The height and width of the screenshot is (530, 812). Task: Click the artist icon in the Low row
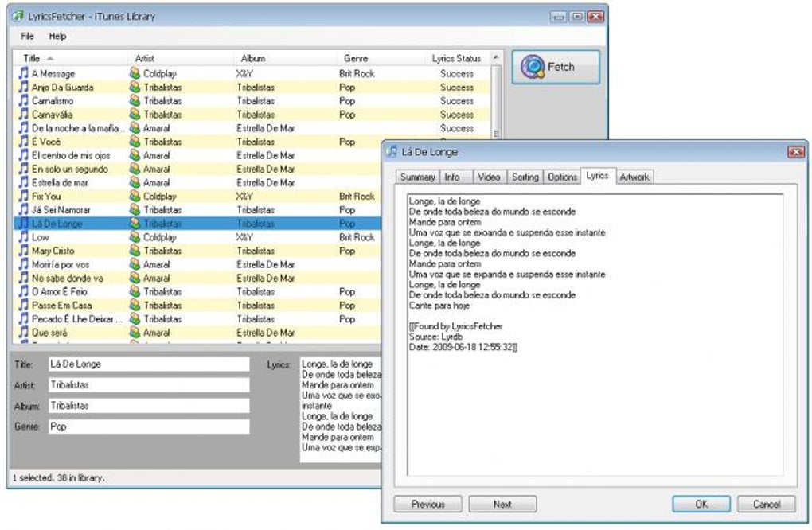point(135,236)
